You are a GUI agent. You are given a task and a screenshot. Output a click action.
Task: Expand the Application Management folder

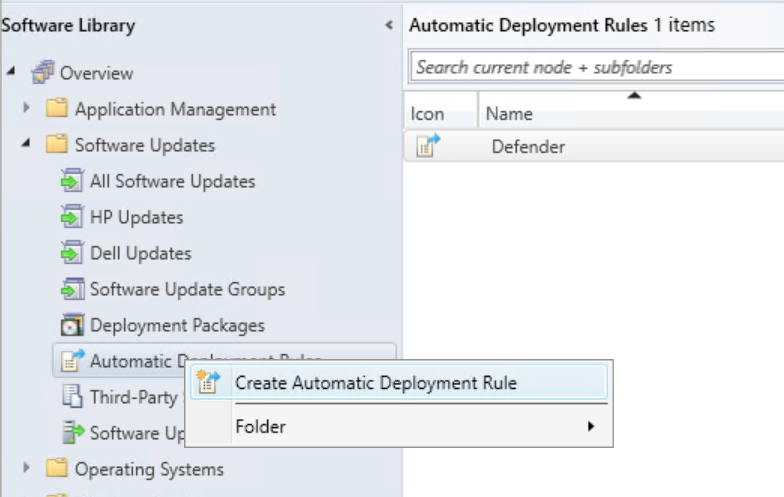click(x=27, y=109)
